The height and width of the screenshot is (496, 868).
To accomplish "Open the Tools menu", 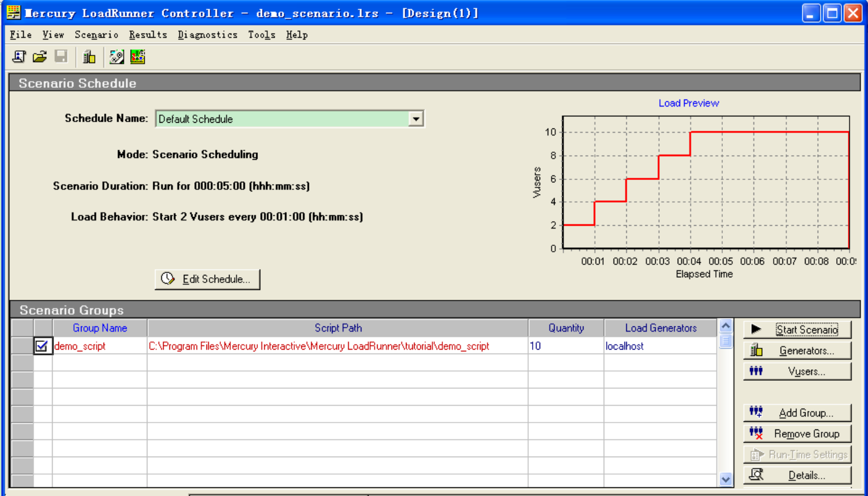I will (x=261, y=35).
